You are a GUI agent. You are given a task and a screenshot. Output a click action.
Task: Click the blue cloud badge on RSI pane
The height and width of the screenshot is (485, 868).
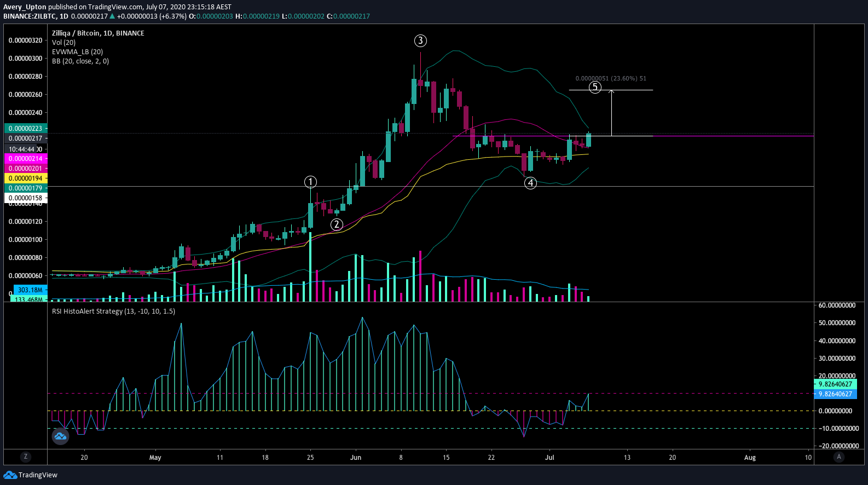coord(60,436)
